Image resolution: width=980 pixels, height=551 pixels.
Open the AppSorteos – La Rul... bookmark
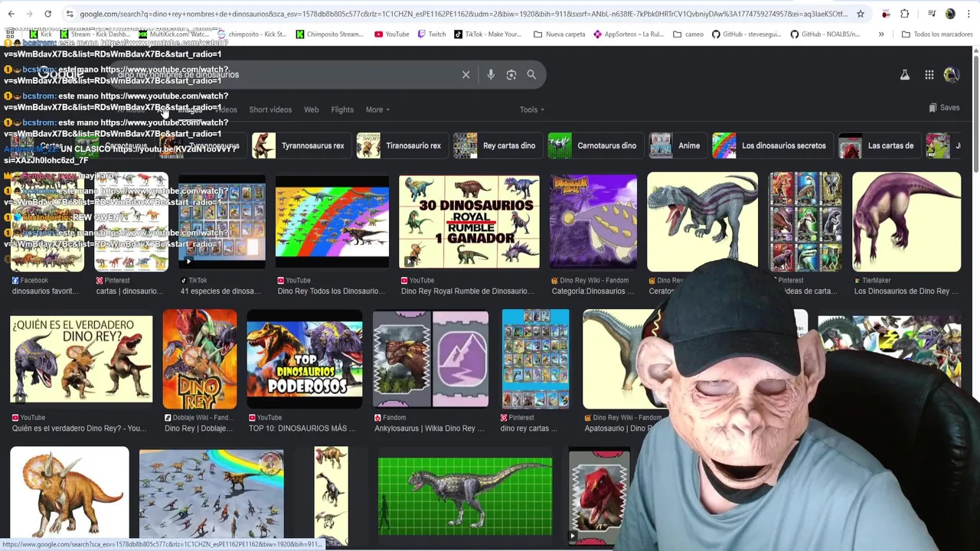(x=629, y=34)
